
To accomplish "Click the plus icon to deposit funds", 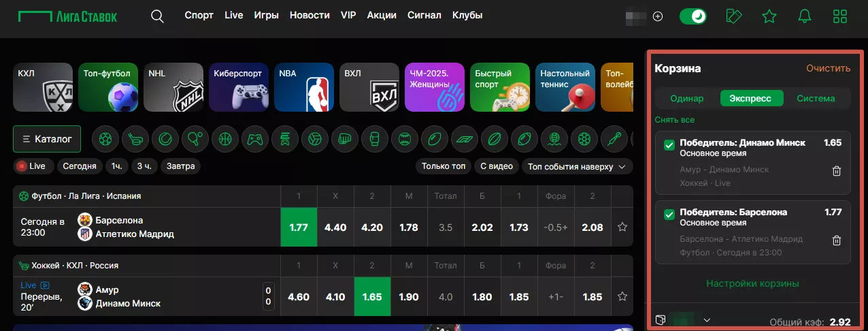I will 658,16.
